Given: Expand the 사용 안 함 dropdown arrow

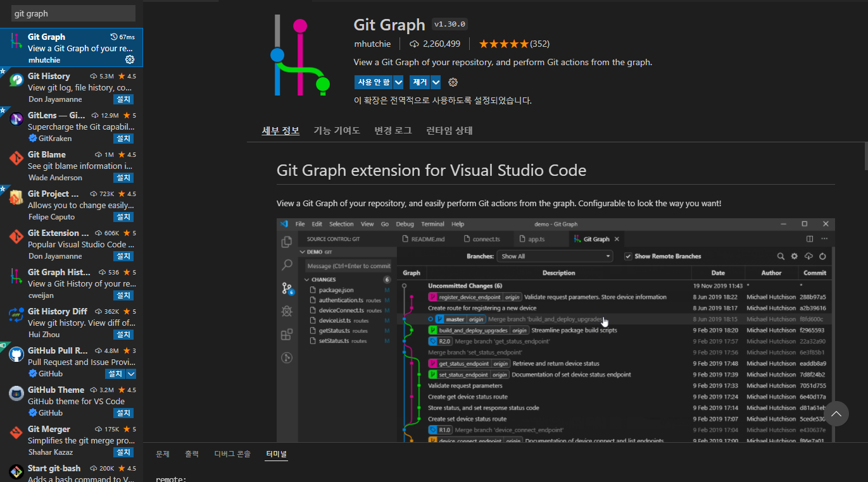Looking at the screenshot, I should tap(398, 82).
